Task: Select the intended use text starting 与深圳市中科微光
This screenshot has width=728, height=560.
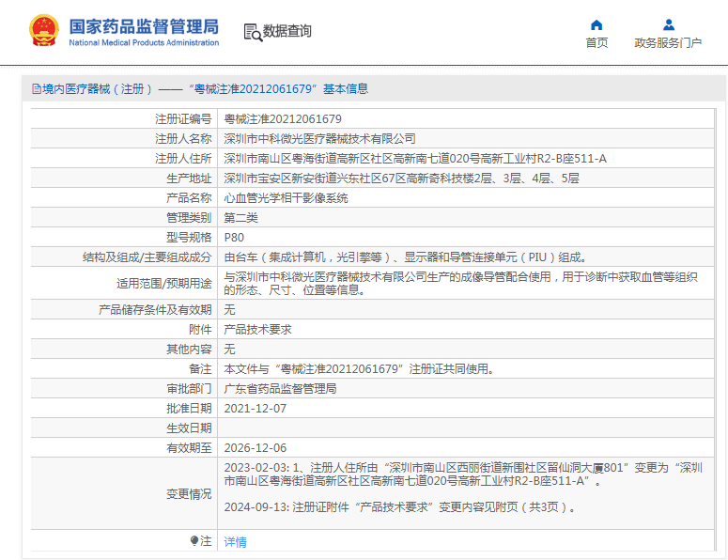Action: (460, 283)
